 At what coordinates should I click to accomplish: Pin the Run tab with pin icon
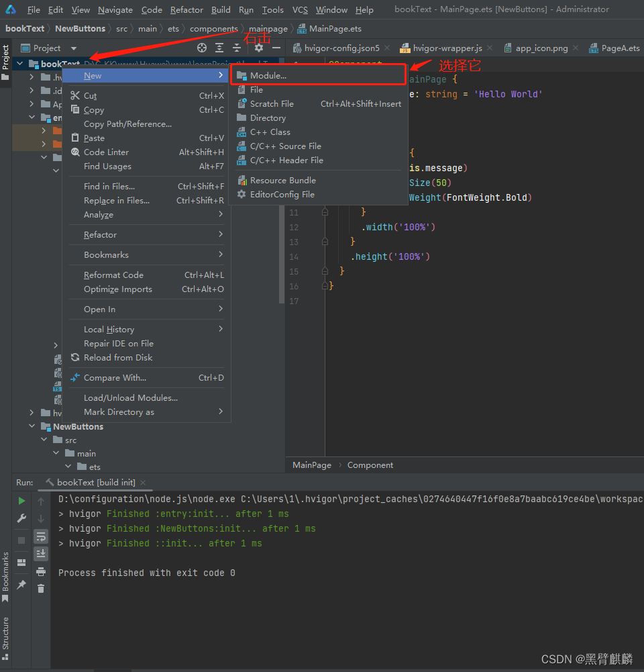[21, 585]
